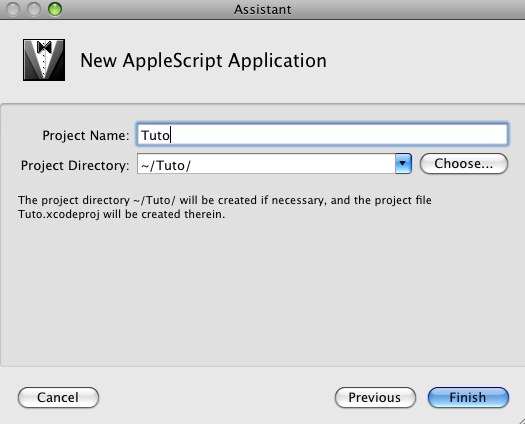Click the green zoom window button
Viewport: 525px width, 424px height.
point(55,9)
